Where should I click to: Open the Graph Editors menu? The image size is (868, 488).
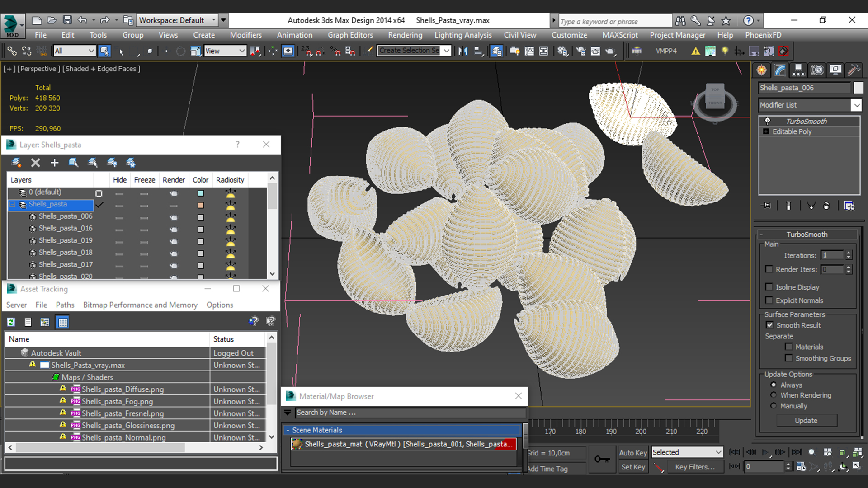350,35
